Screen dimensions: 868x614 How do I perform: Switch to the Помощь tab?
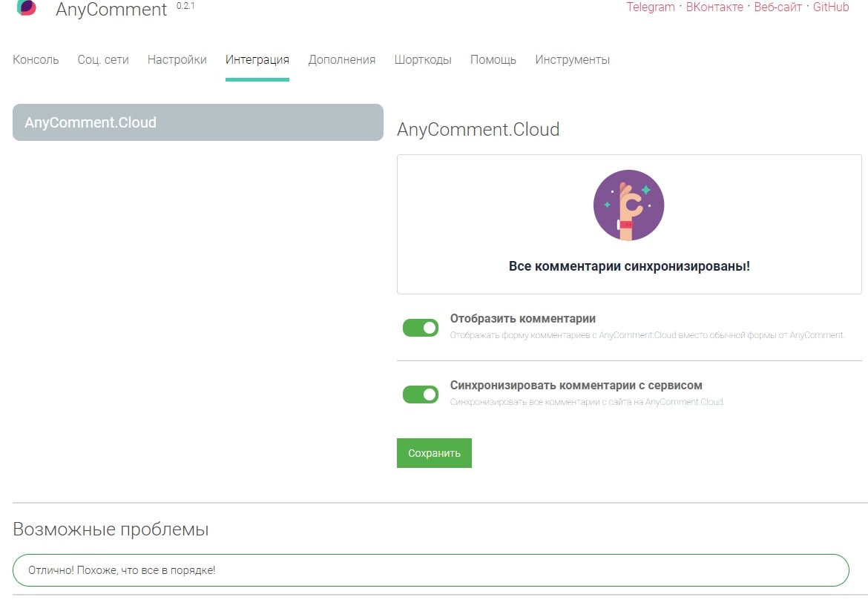coord(493,60)
